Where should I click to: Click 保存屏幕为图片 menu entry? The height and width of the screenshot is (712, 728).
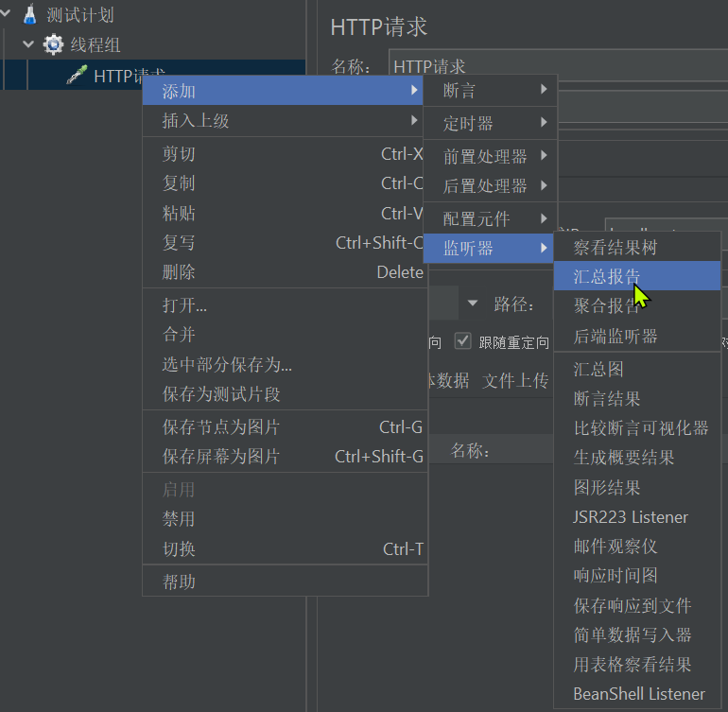pyautogui.click(x=286, y=457)
